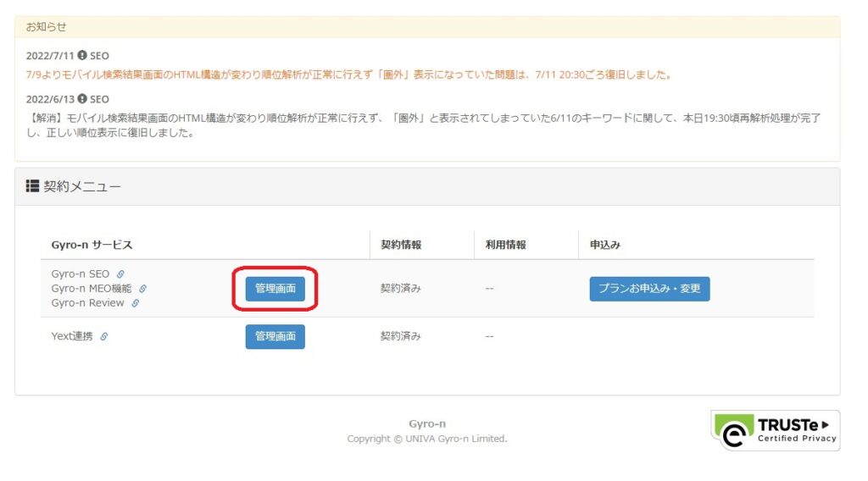
Task: Click the Copyright UNIVA Gyro-n Limited text
Action: (427, 439)
